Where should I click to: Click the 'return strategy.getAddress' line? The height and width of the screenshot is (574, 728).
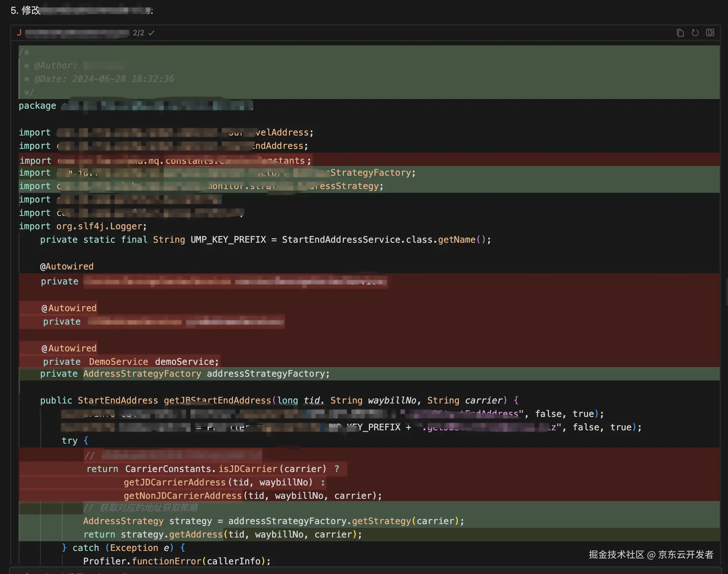(222, 535)
